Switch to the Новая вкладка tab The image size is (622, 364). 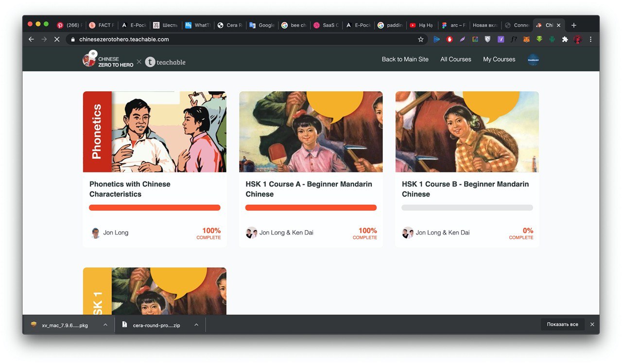pos(486,25)
